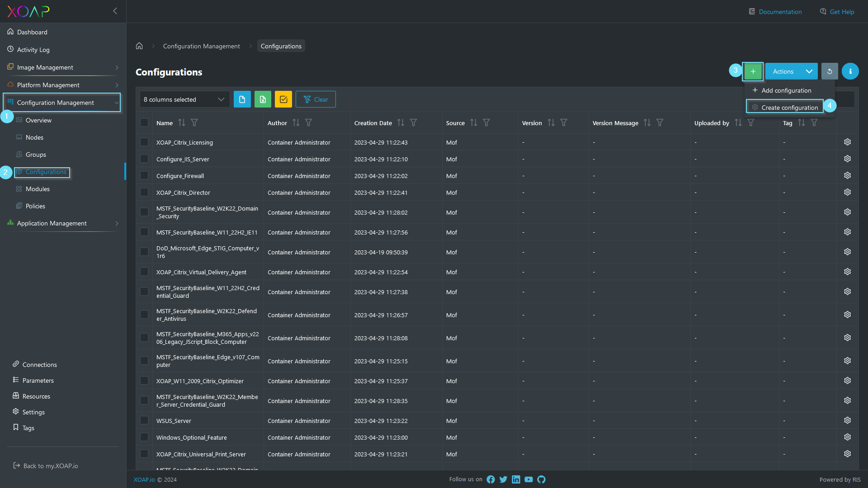The height and width of the screenshot is (488, 868).
Task: Click the GitHub icon in the footer
Action: coord(541,479)
